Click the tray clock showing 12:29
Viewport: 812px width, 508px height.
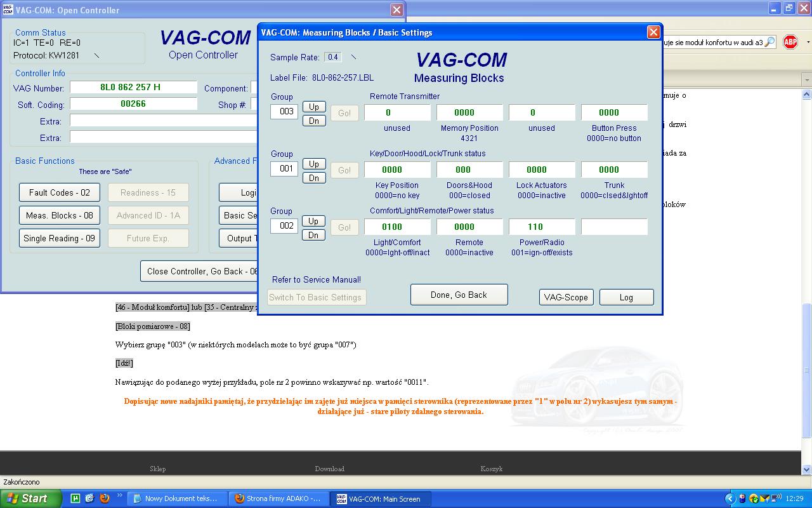(x=794, y=499)
